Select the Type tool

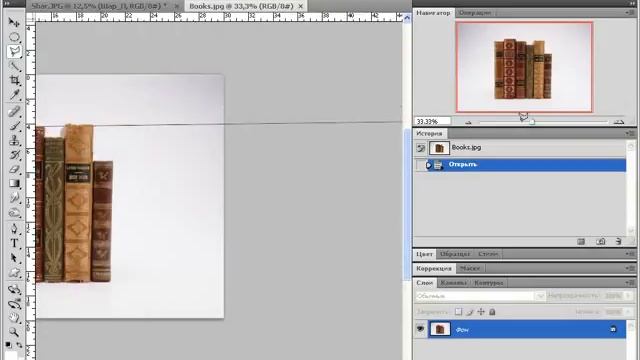[14, 243]
